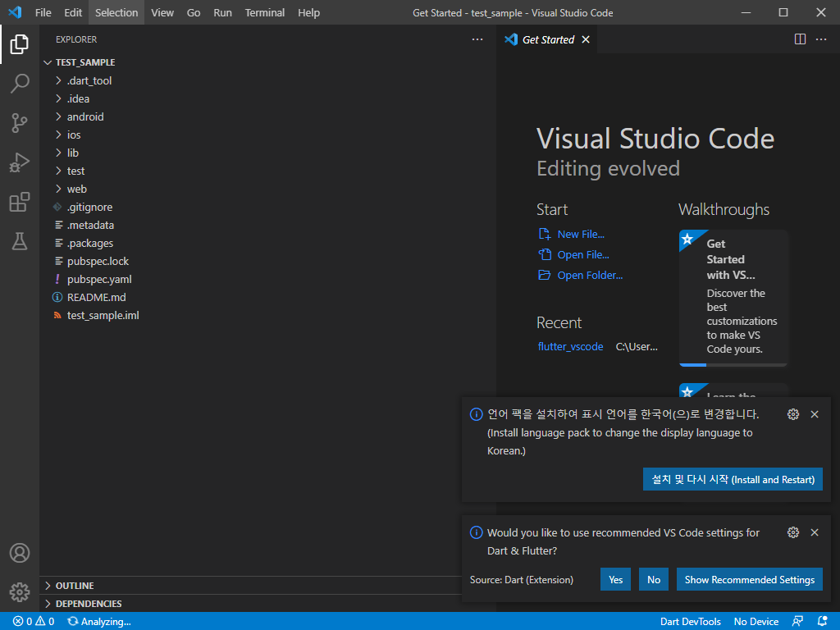Open the Extensions view icon
This screenshot has height=630, width=840.
point(20,202)
